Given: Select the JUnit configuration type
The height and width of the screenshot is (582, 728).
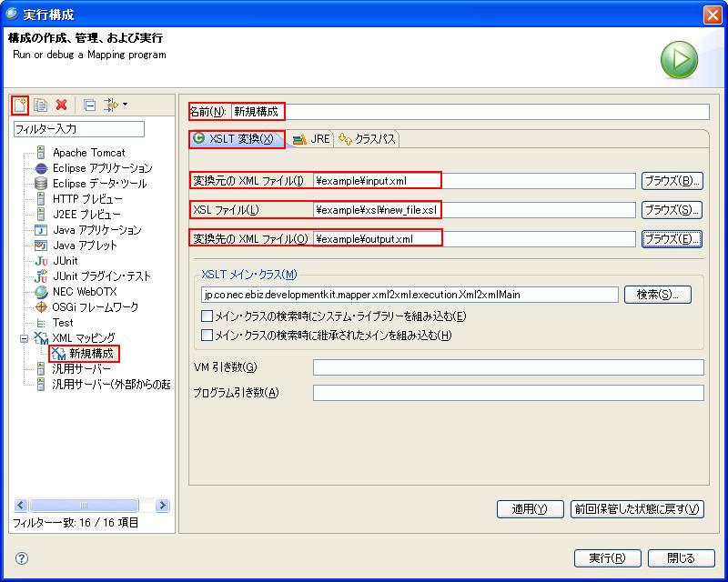Looking at the screenshot, I should [x=65, y=261].
